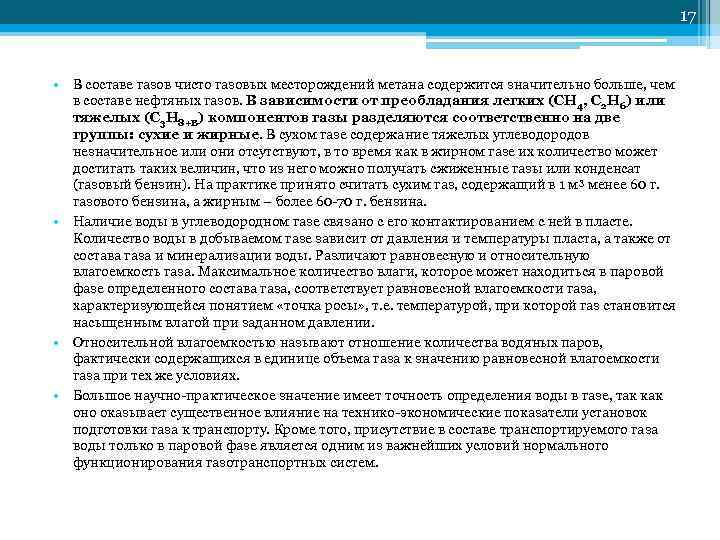Click the text "насыщенным влагой при заданном давлении."

point(224,323)
